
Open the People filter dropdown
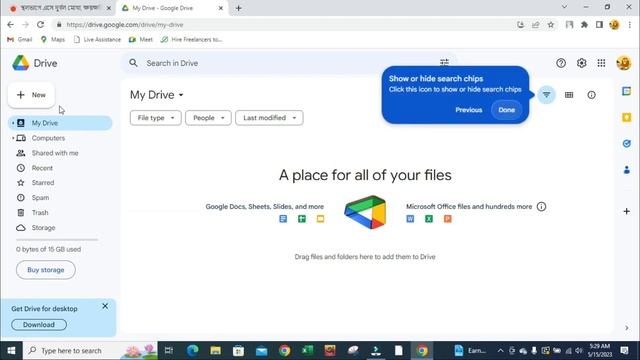click(208, 118)
